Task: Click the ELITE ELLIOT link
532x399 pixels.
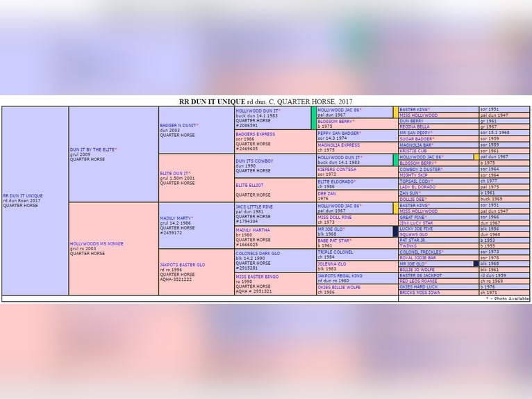Action: [249, 185]
